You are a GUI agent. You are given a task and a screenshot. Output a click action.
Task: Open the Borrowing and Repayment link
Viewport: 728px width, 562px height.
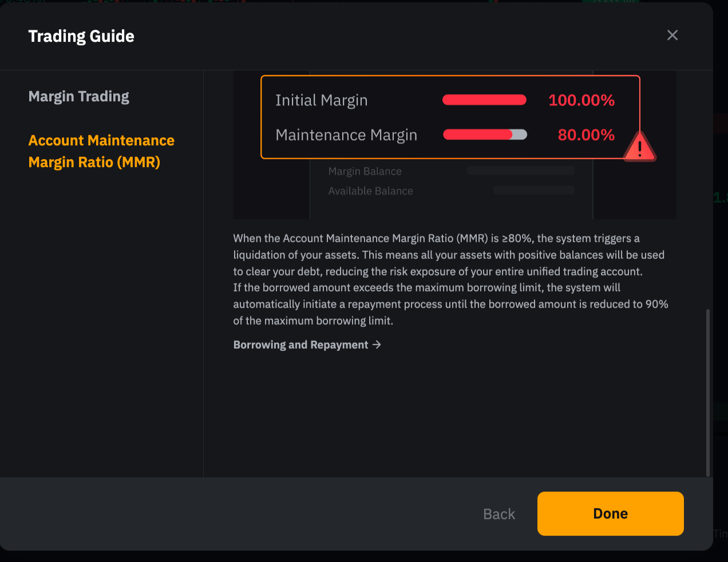(300, 345)
